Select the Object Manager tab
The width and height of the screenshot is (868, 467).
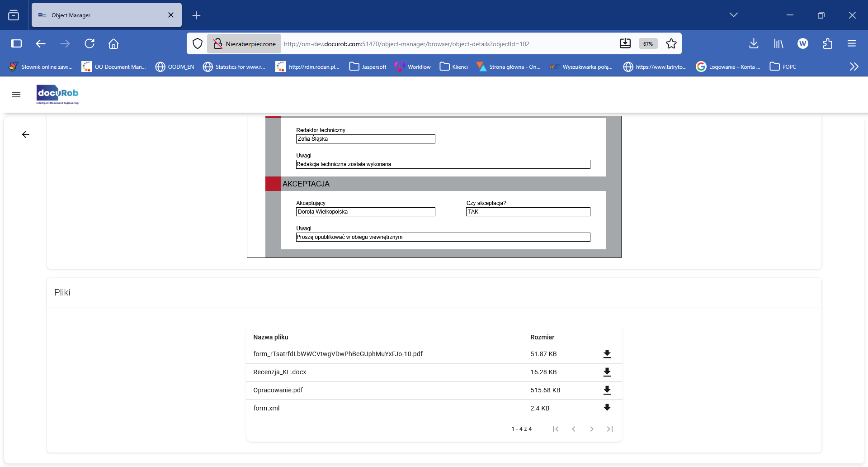click(90, 15)
